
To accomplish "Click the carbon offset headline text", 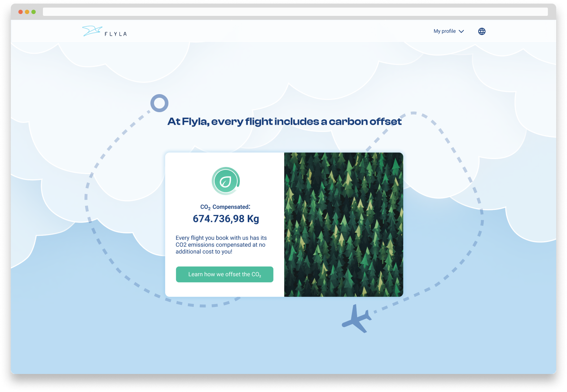I will click(284, 122).
